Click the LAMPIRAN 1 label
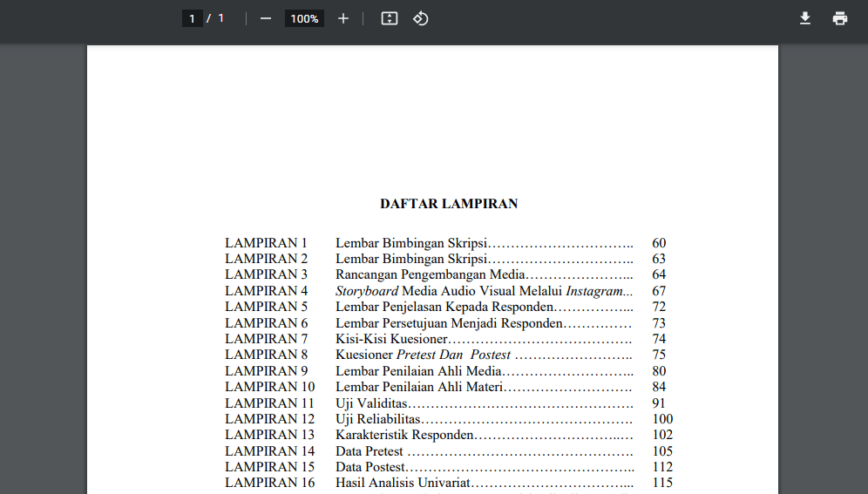 266,243
